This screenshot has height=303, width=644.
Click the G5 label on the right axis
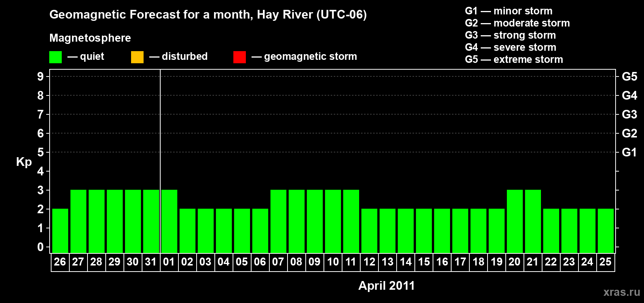tap(630, 77)
